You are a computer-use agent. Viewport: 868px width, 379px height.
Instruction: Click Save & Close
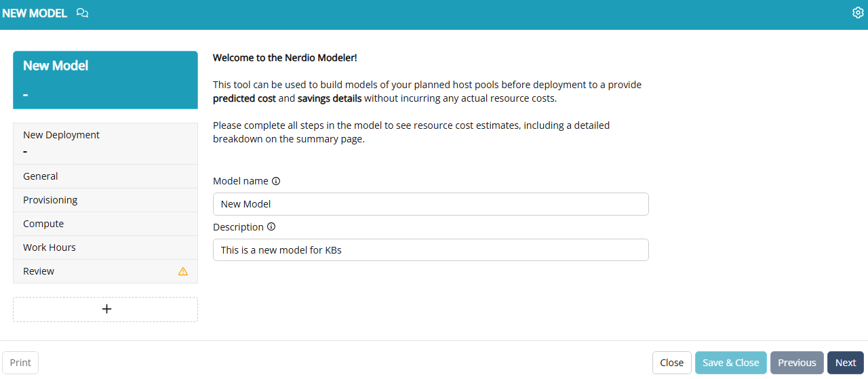click(731, 363)
